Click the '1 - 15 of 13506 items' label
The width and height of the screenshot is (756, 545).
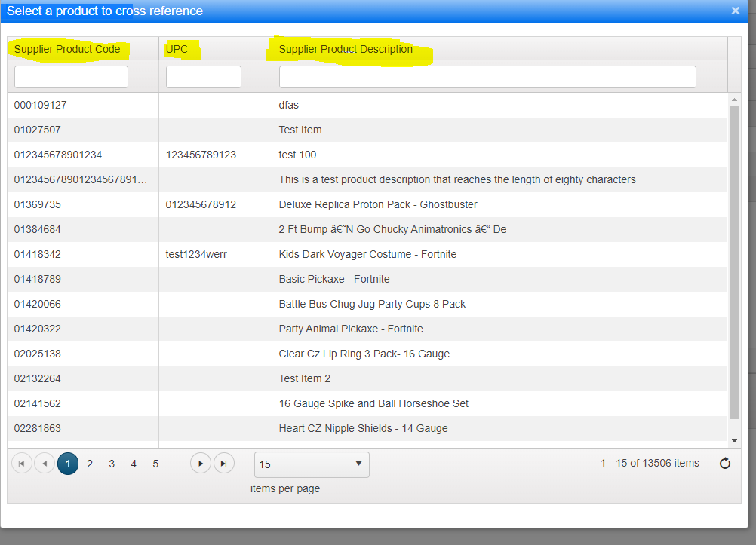650,463
